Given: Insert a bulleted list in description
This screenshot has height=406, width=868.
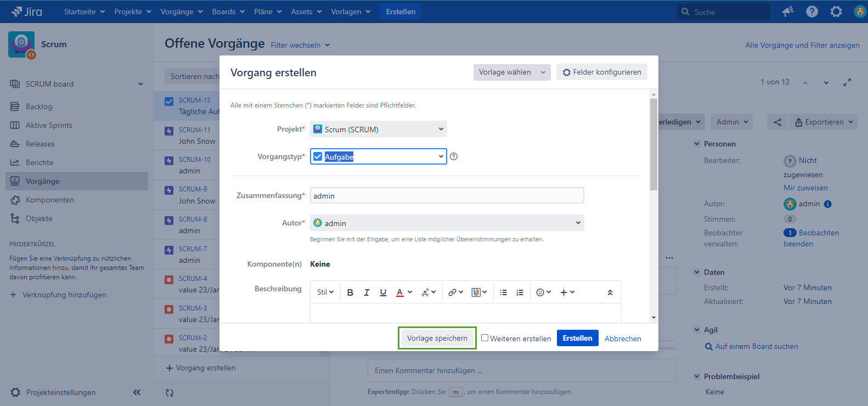Looking at the screenshot, I should point(503,292).
